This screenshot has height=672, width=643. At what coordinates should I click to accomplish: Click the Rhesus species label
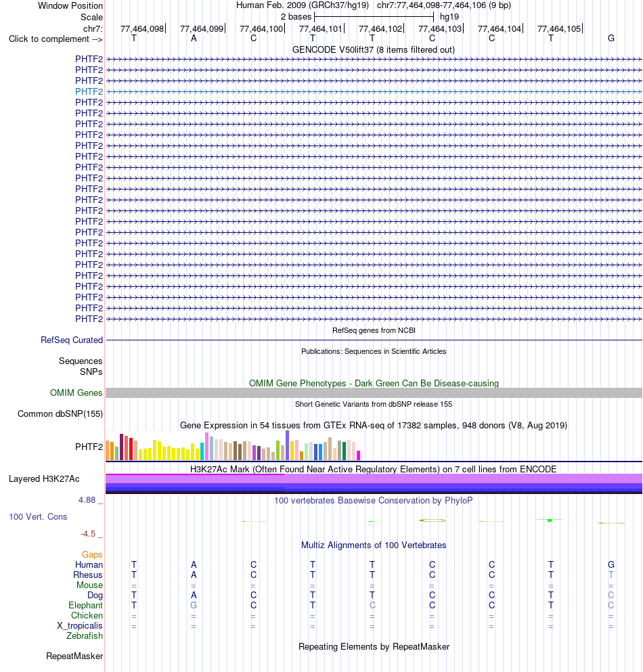pyautogui.click(x=88, y=575)
